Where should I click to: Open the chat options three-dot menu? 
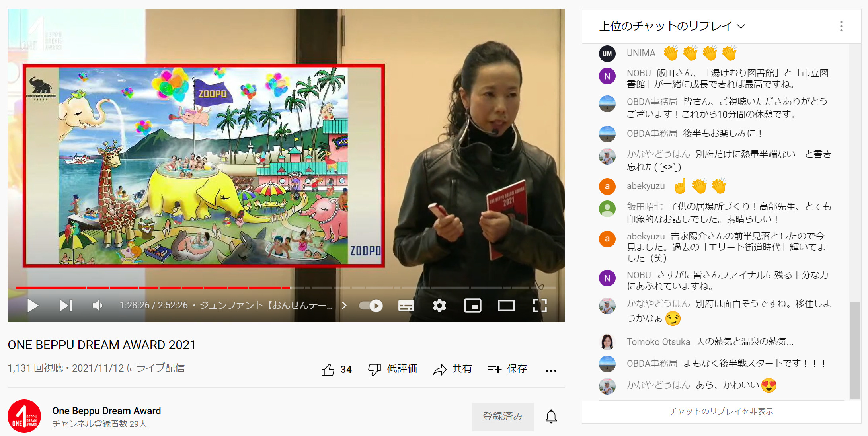click(x=841, y=26)
